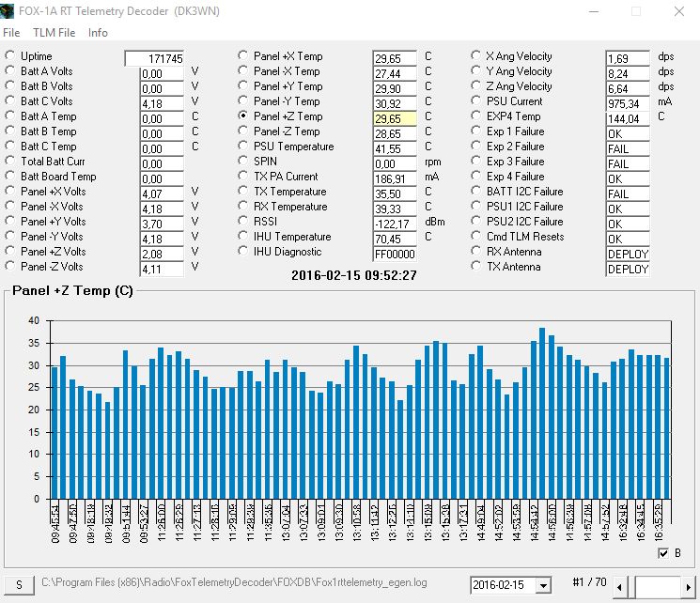Screen dimensions: 700x603
Task: Click the Uptime value field 171745
Action: point(154,58)
